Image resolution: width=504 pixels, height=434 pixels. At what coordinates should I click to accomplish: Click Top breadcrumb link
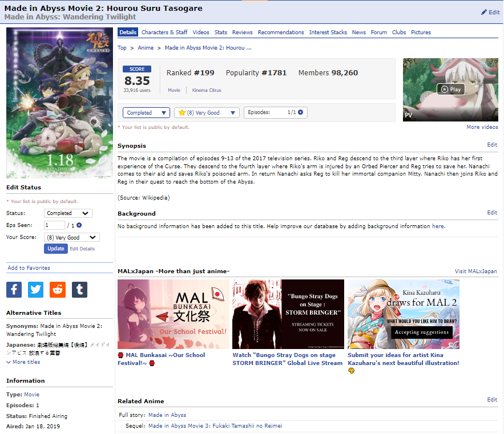(x=122, y=47)
